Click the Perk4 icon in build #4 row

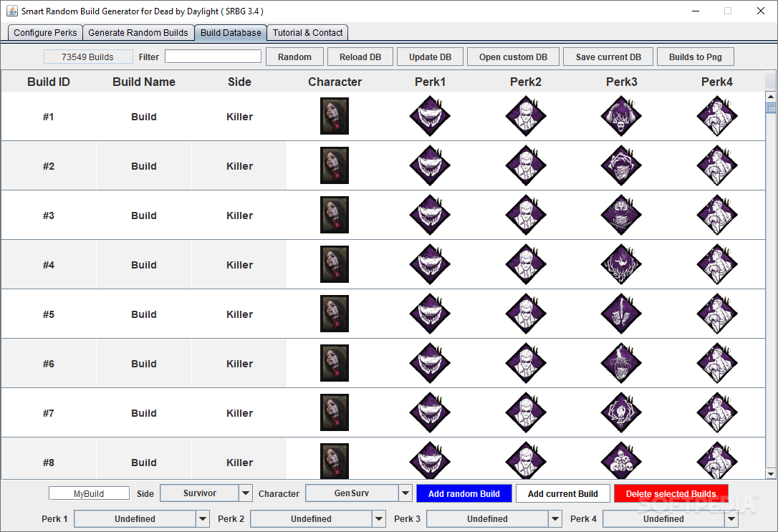pos(717,264)
